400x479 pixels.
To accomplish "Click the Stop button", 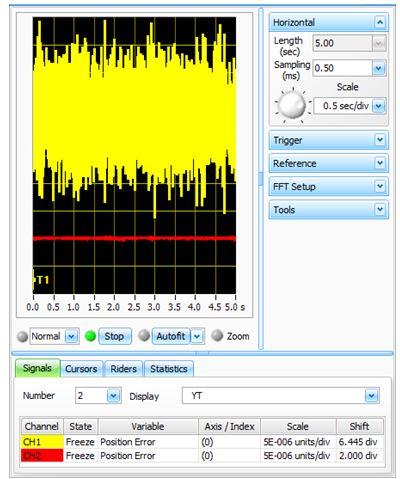I will [x=115, y=336].
